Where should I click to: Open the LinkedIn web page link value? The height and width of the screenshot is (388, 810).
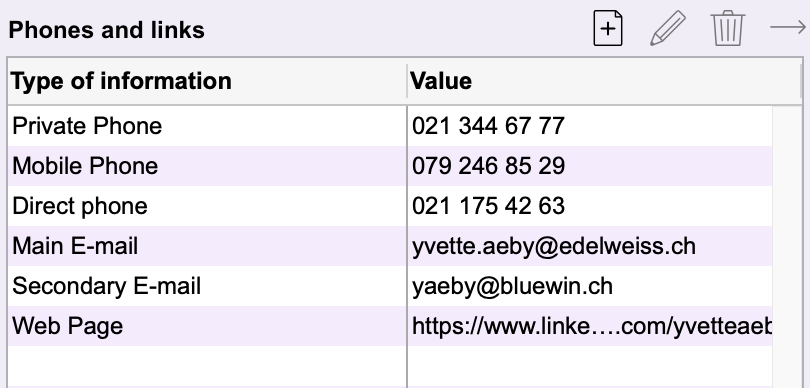[x=592, y=326]
